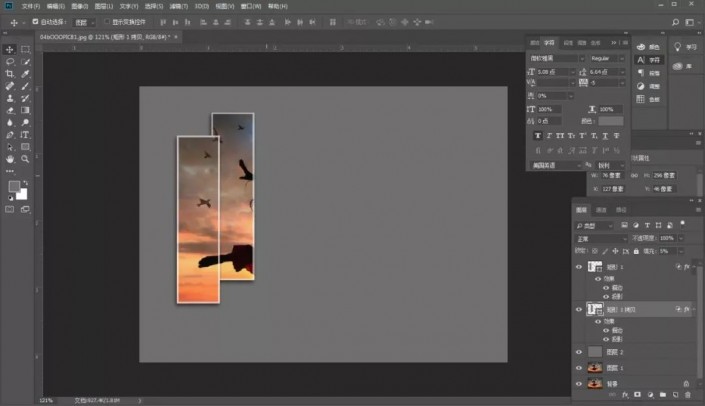Viewport: 705px width, 406px height.
Task: Click the trash icon in Layers panel
Action: pos(686,396)
